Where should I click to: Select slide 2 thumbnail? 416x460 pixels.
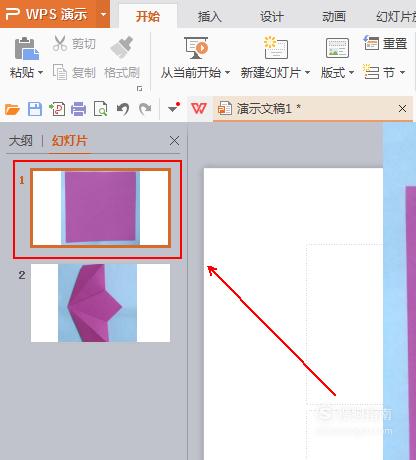100,303
